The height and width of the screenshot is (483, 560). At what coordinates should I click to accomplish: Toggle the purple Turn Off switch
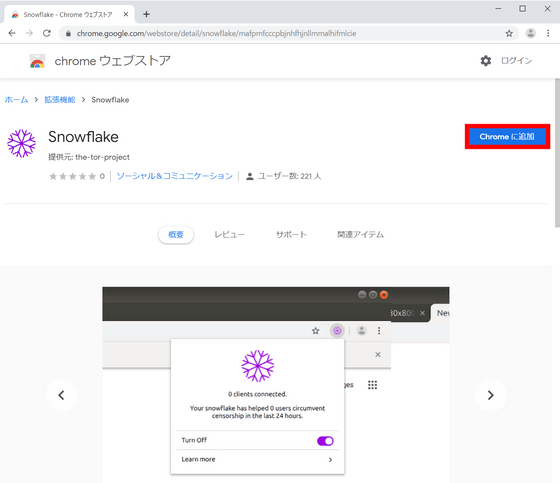click(325, 441)
